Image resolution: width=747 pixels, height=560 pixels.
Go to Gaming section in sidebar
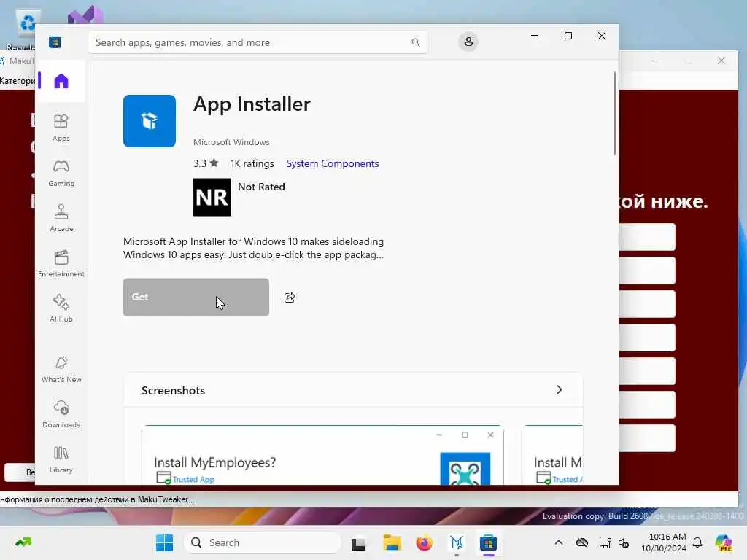pos(61,174)
